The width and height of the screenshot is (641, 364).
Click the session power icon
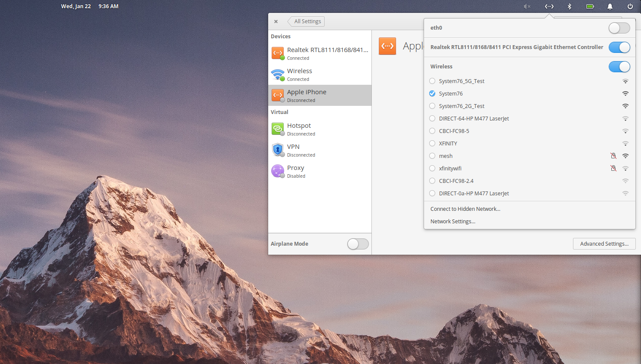(x=630, y=6)
